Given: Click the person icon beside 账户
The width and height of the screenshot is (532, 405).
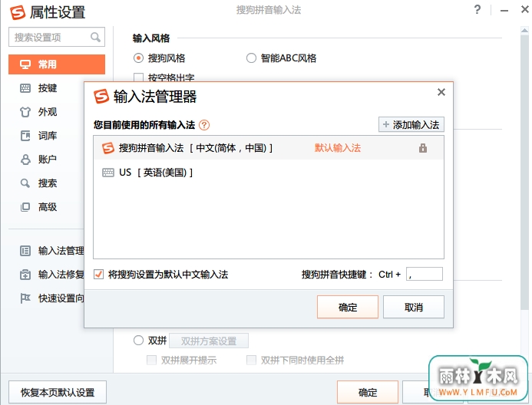Looking at the screenshot, I should coord(25,160).
